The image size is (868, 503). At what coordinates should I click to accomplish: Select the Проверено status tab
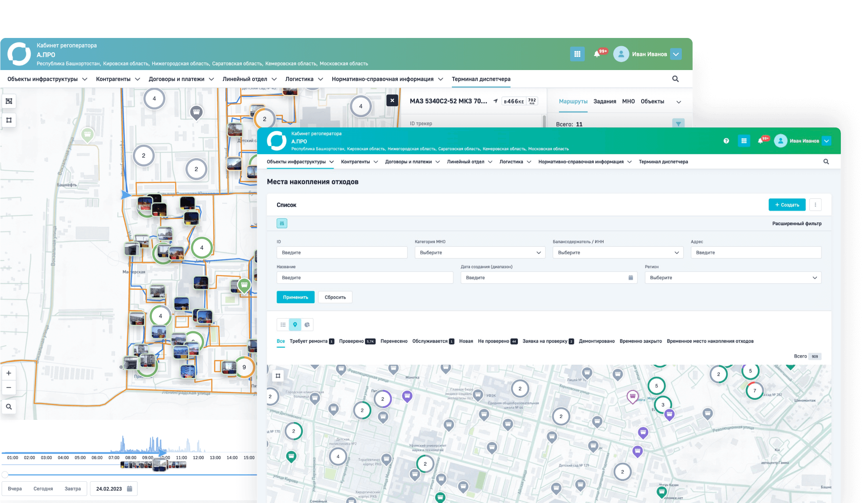(352, 341)
